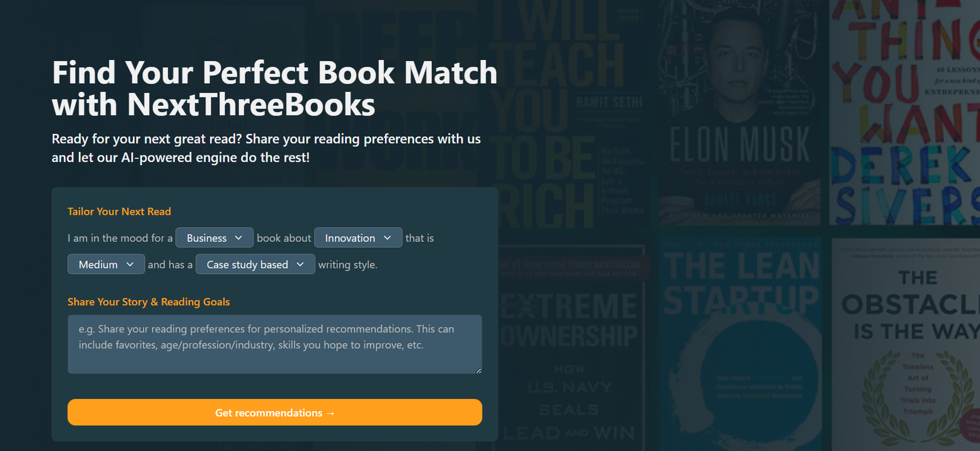Image resolution: width=980 pixels, height=451 pixels.
Task: Click the 'I am in the mood for a' text
Action: coord(120,238)
